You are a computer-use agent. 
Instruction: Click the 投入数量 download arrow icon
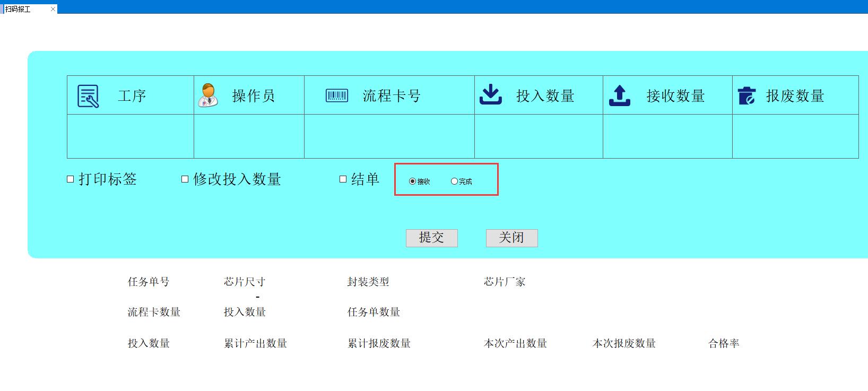click(x=490, y=95)
